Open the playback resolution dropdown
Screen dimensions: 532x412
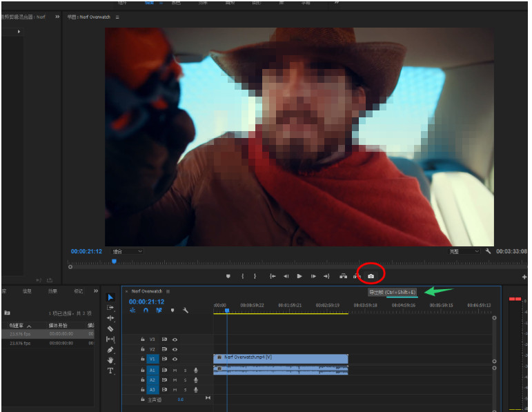click(464, 251)
